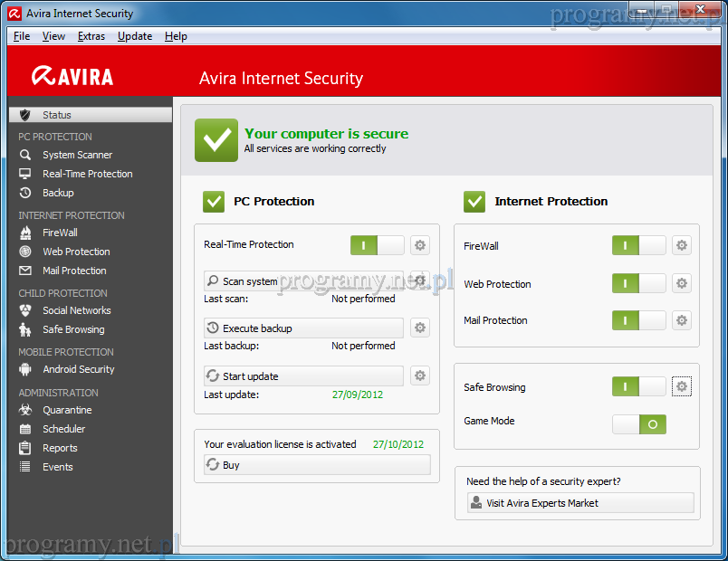The height and width of the screenshot is (561, 728).
Task: Open settings gear for Real-Time Protection
Action: (419, 245)
